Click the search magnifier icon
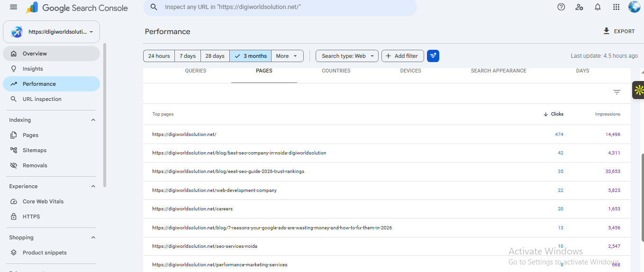 pyautogui.click(x=154, y=7)
